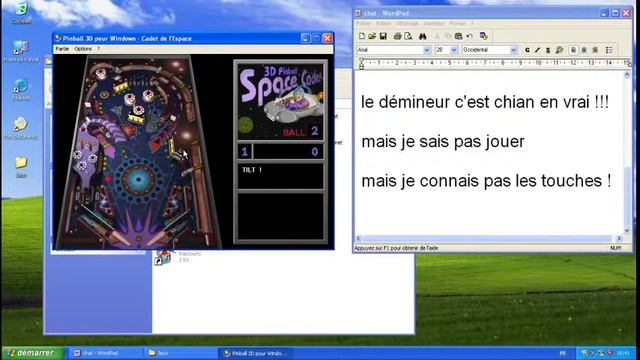Click the Poste de travail desktop icon
The image size is (640, 360).
point(20,51)
